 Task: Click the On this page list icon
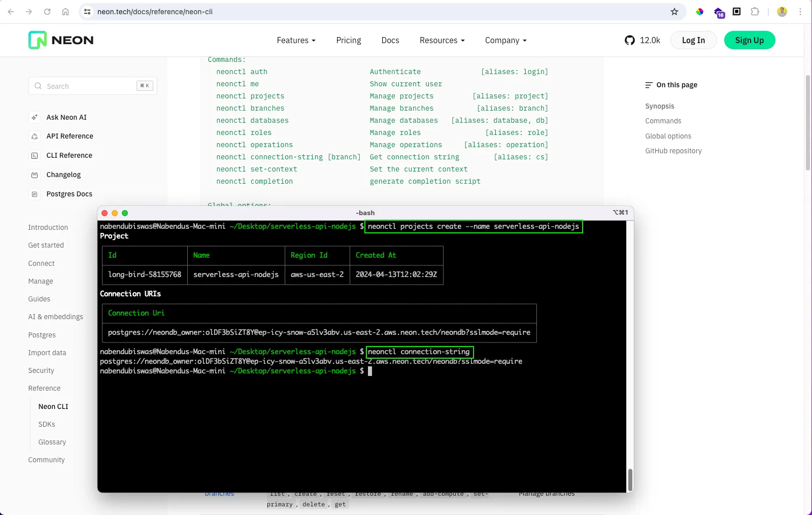(x=649, y=85)
